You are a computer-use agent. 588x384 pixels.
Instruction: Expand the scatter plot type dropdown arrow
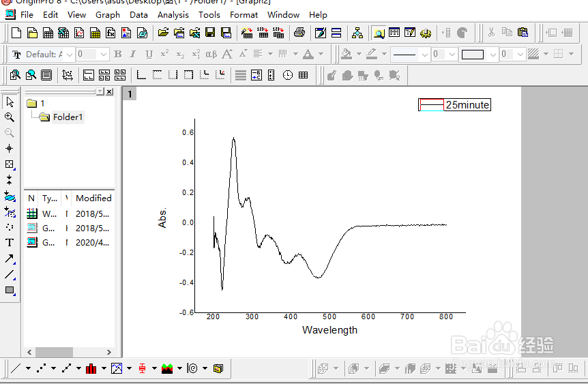(x=53, y=368)
